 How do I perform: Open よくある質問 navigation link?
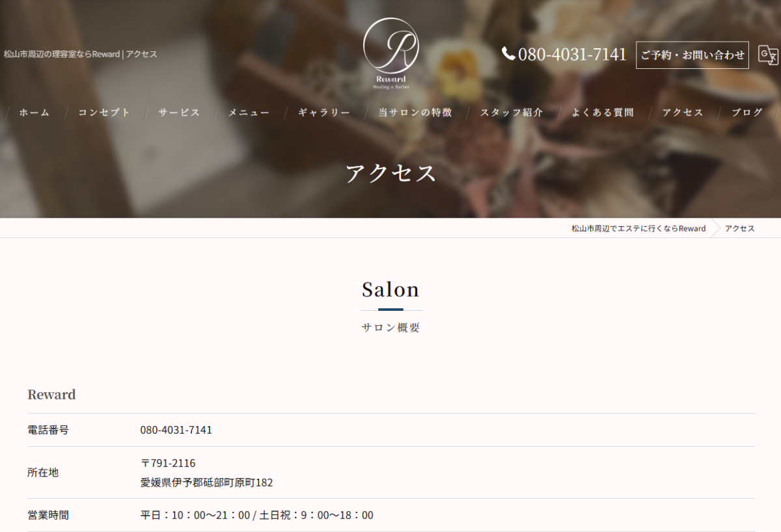603,113
